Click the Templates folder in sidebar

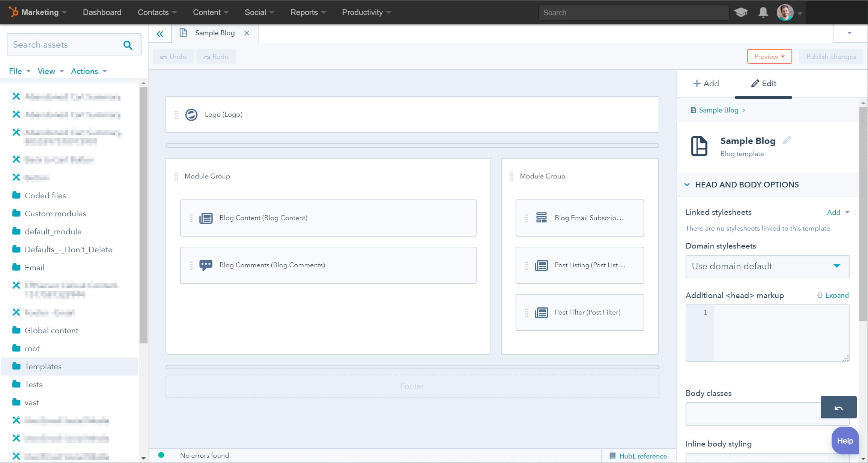[x=42, y=366]
